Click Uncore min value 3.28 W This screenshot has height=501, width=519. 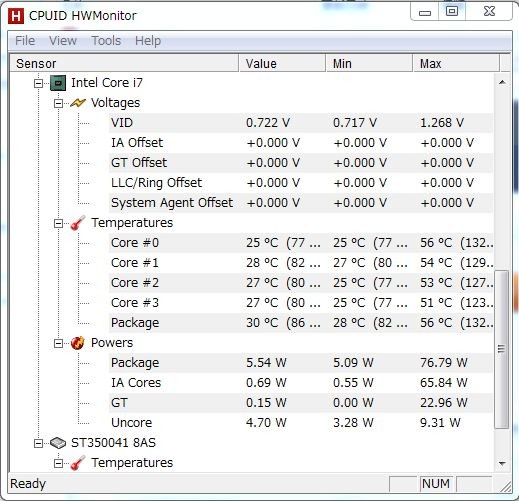coord(353,423)
